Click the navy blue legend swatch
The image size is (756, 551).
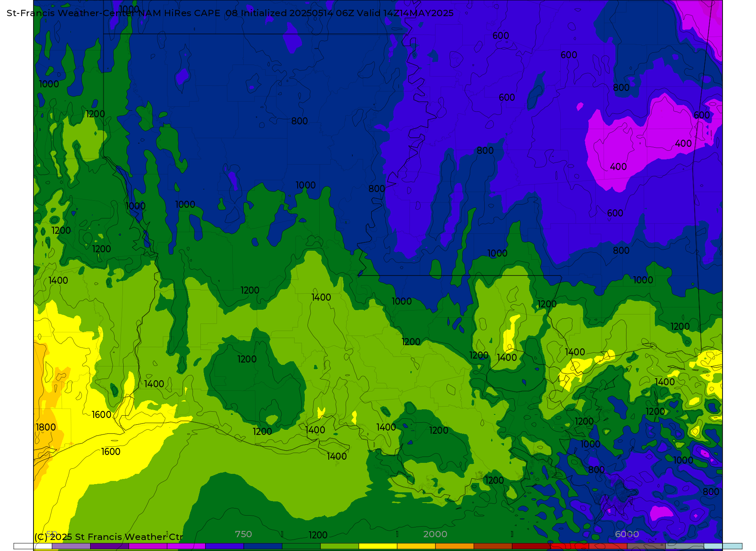(263, 546)
